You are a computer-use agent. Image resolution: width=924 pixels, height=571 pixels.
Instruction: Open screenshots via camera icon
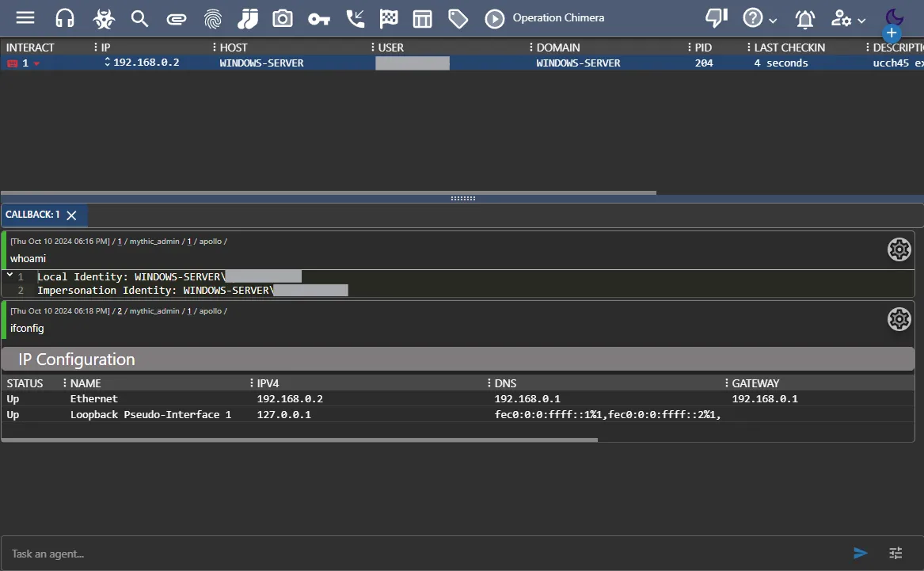[x=282, y=18]
